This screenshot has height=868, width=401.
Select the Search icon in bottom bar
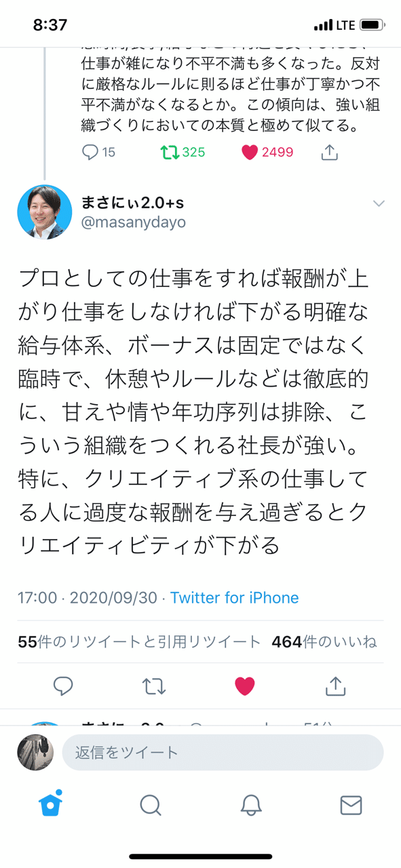(x=151, y=806)
